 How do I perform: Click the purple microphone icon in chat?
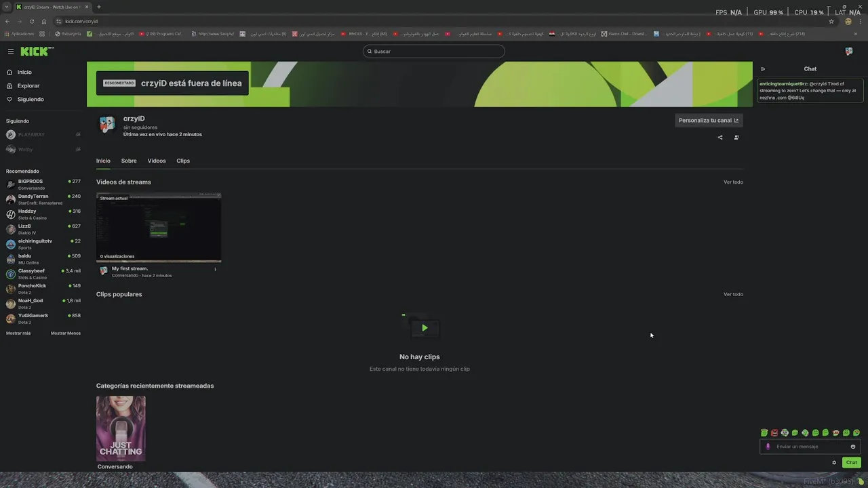768,447
